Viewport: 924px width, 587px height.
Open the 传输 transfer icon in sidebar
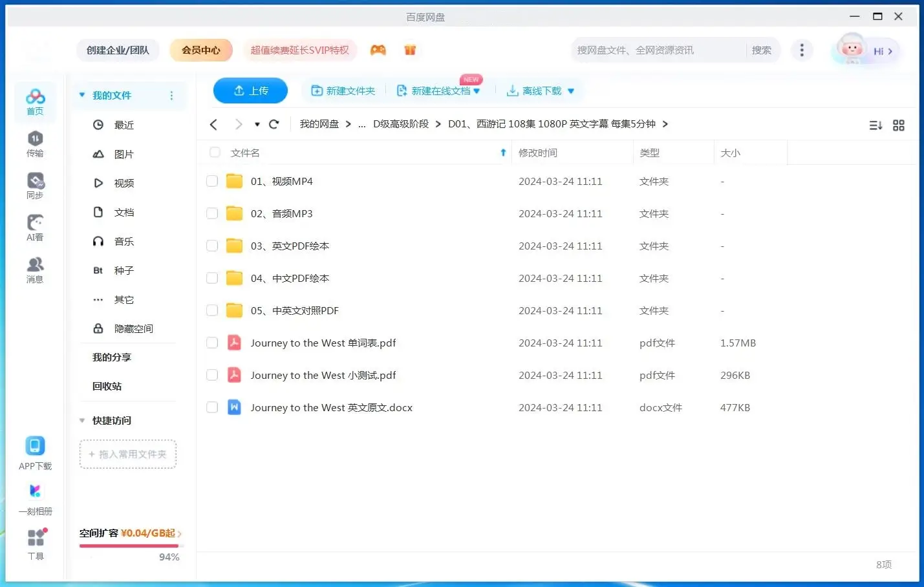coord(35,144)
